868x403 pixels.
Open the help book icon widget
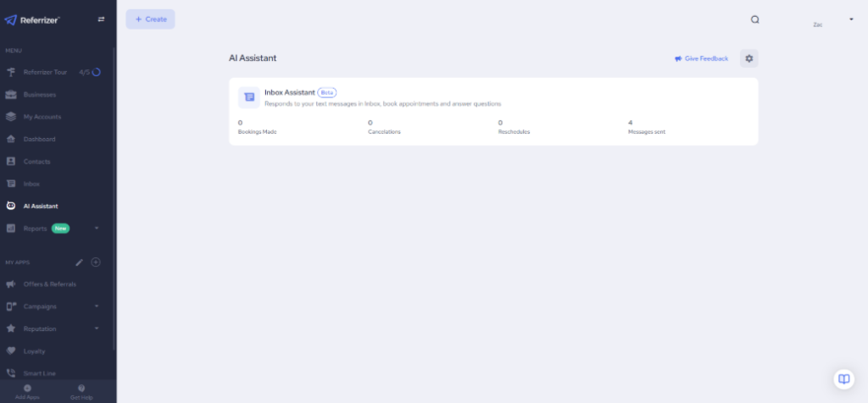pos(843,378)
